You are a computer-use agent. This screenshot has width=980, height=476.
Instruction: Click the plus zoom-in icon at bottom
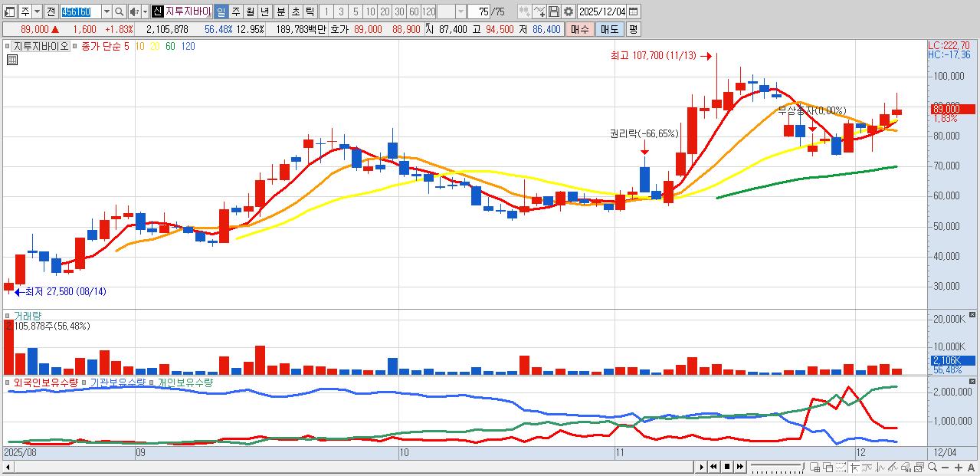959,467
